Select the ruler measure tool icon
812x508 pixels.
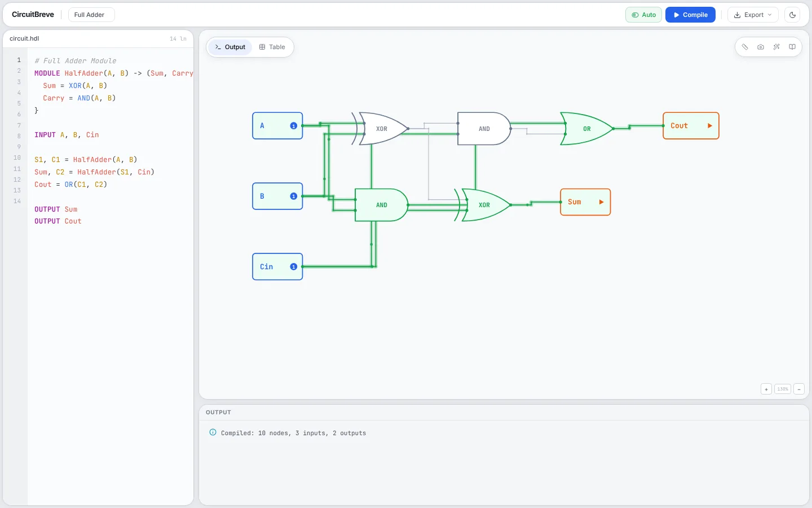(745, 47)
